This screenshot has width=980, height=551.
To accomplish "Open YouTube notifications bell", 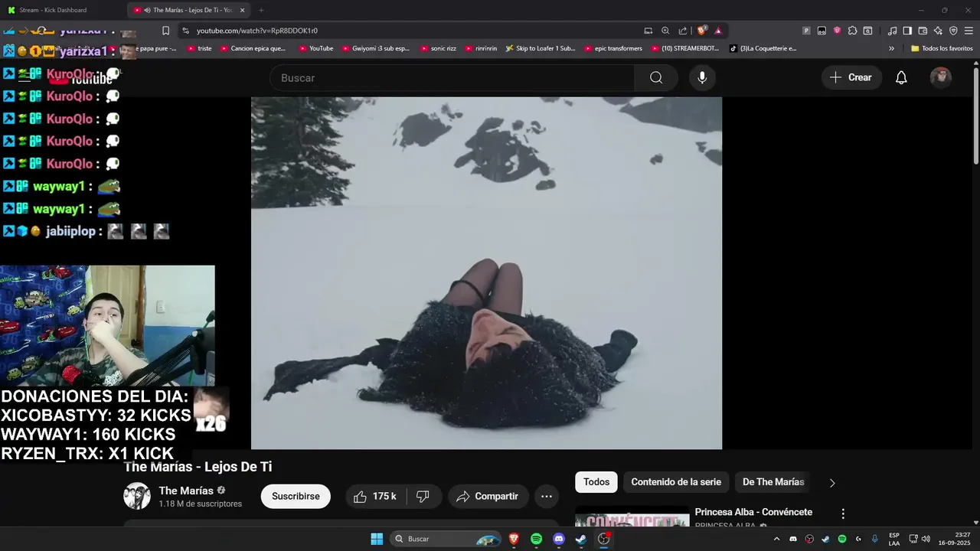I will tap(901, 77).
